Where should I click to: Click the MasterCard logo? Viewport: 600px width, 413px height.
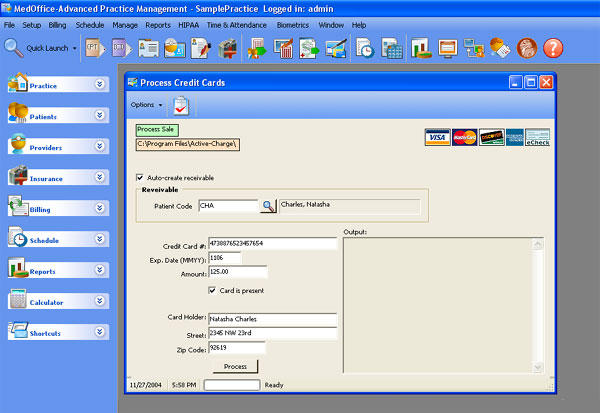463,137
